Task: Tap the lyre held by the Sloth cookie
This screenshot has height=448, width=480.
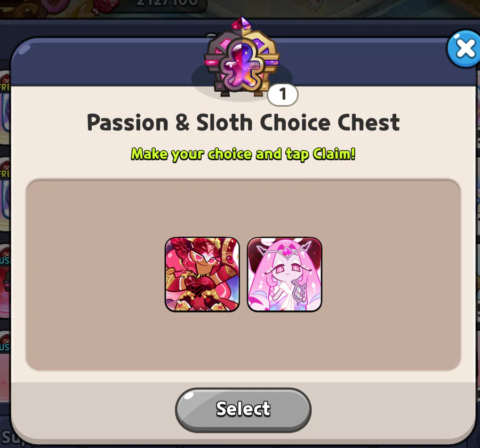Action: tap(299, 292)
